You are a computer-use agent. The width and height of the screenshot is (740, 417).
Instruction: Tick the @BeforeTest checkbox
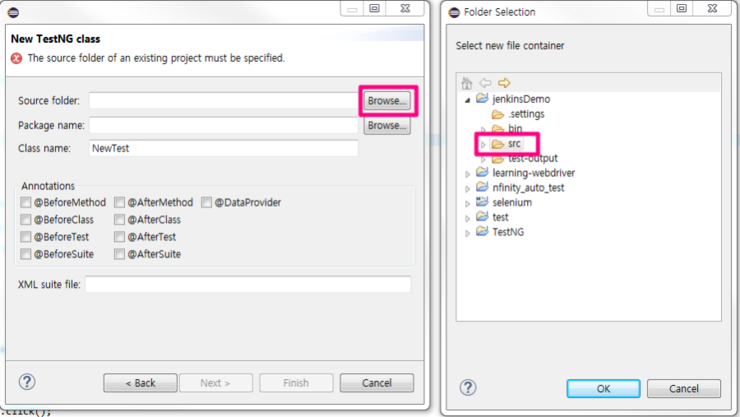[x=25, y=237]
